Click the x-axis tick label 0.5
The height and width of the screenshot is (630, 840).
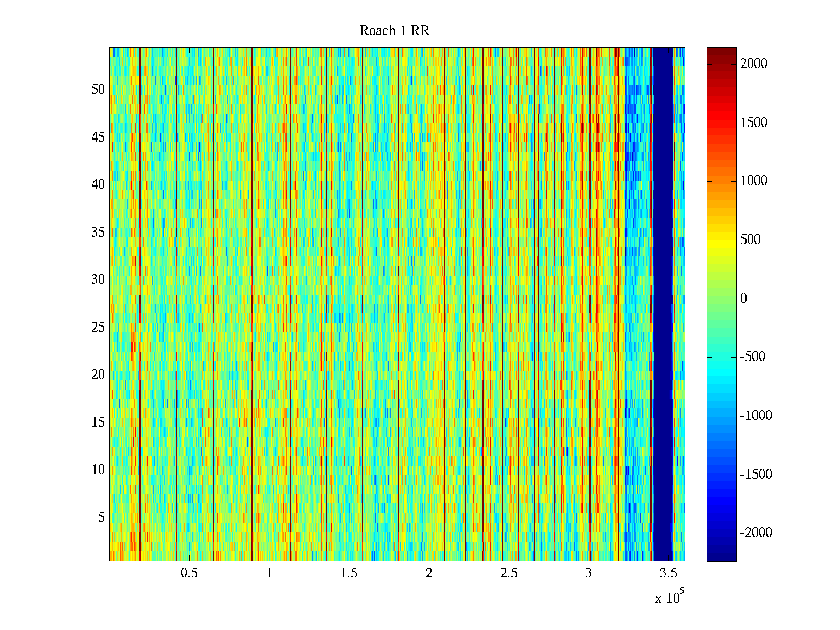(x=189, y=573)
